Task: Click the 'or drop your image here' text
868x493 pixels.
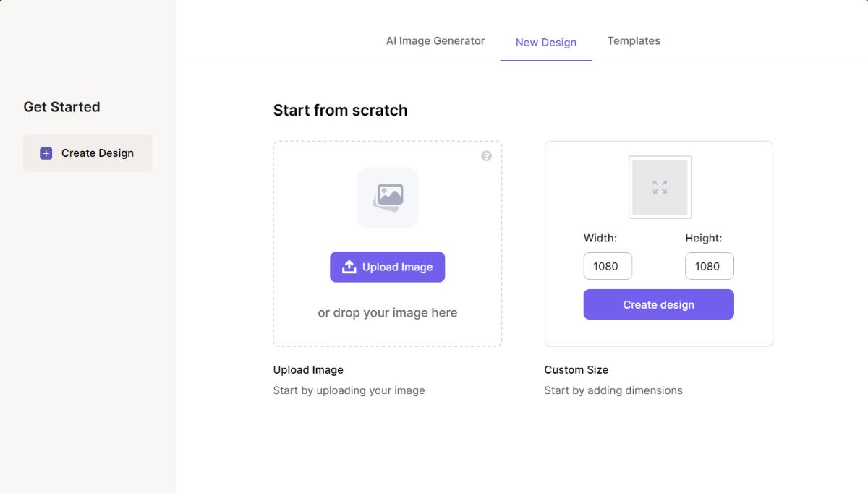Action: (x=388, y=312)
